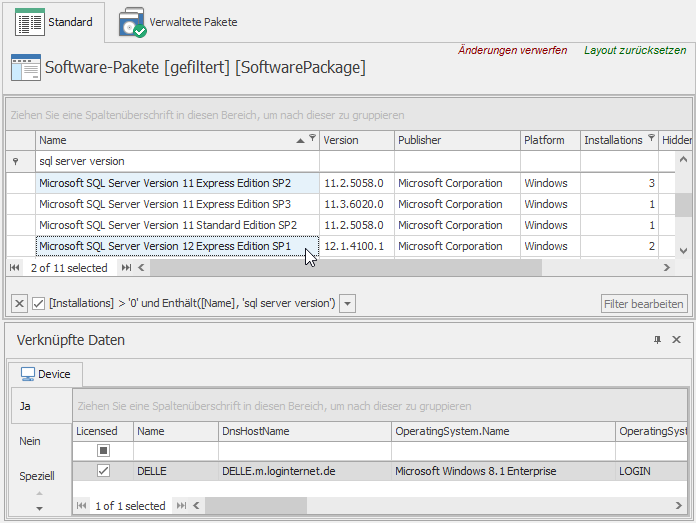Select the Ja side option
The image size is (696, 523).
41,406
